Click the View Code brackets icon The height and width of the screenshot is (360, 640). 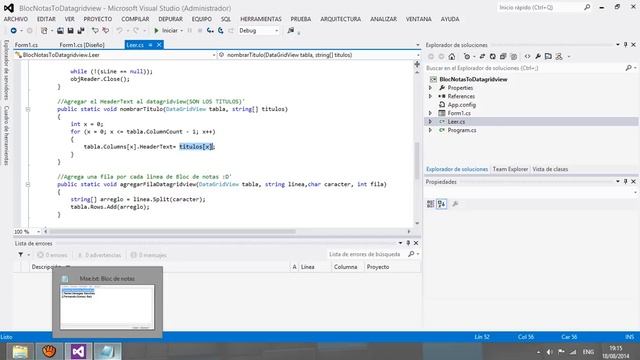(527, 56)
